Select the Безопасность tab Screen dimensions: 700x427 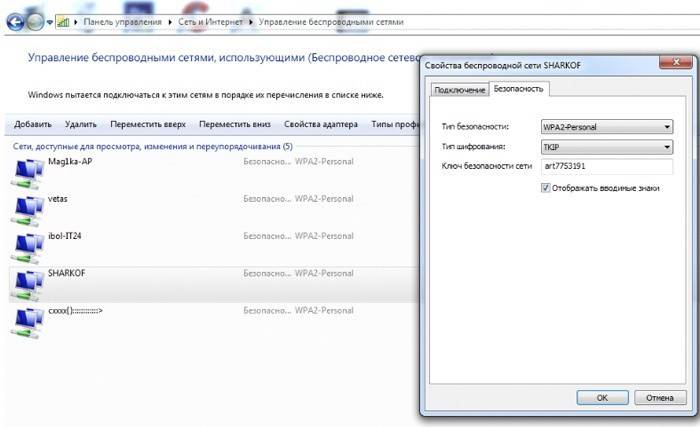[x=518, y=90]
